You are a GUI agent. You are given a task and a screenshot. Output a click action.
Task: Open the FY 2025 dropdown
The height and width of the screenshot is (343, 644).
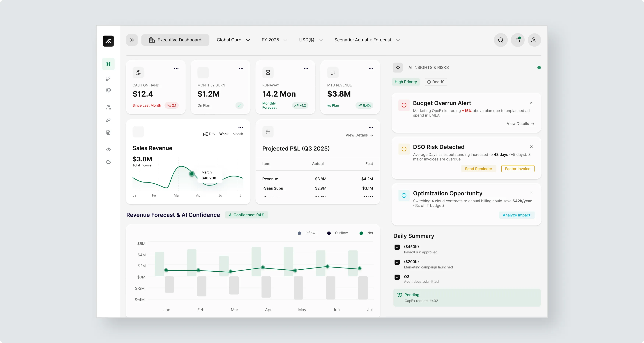pyautogui.click(x=274, y=40)
